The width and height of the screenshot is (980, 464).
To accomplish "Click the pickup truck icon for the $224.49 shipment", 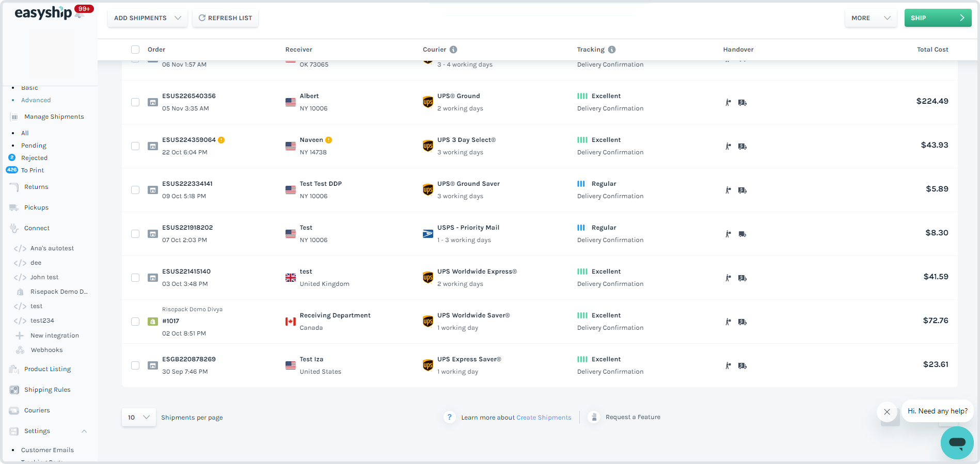I will click(x=742, y=102).
